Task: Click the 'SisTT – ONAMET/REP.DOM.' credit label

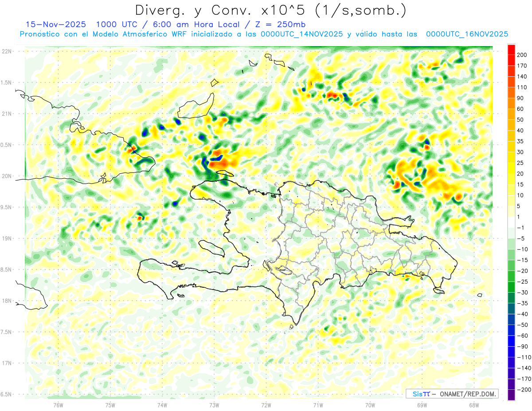Action: [x=452, y=394]
